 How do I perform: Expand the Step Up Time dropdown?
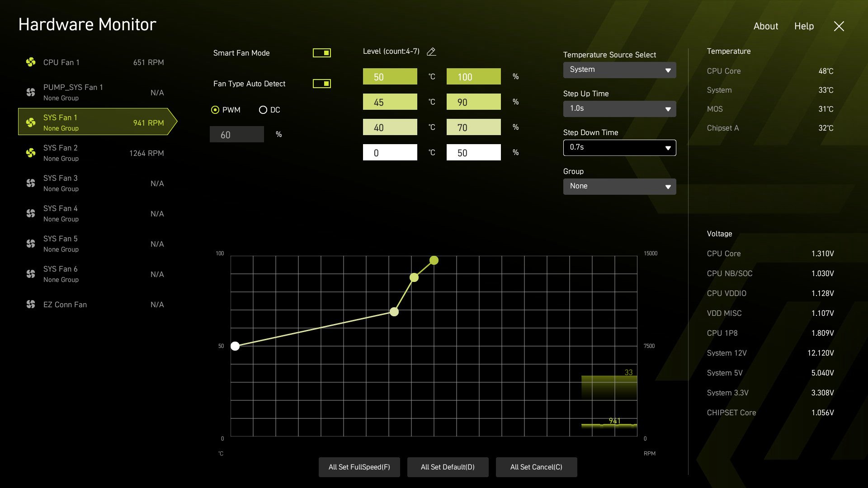click(619, 109)
